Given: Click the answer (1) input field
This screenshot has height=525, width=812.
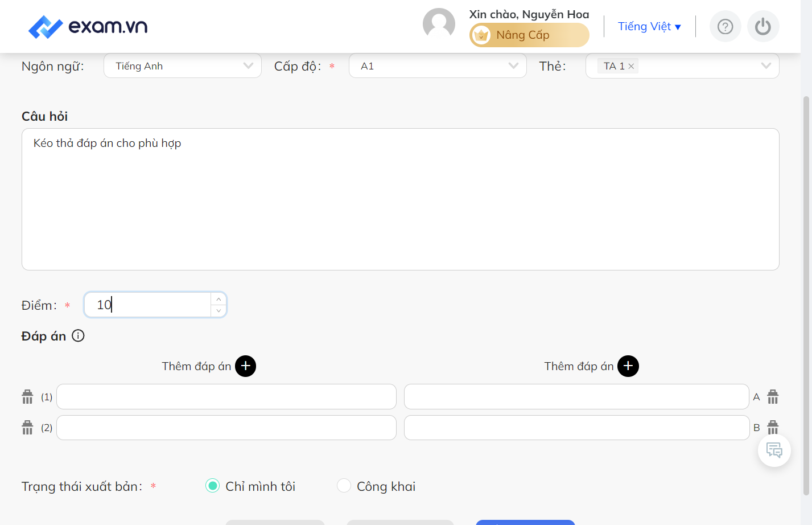Looking at the screenshot, I should [226, 397].
